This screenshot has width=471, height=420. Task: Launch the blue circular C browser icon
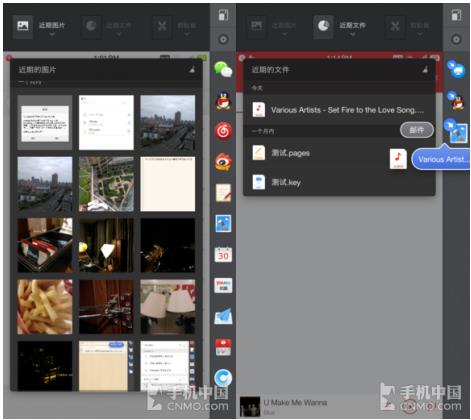click(223, 378)
